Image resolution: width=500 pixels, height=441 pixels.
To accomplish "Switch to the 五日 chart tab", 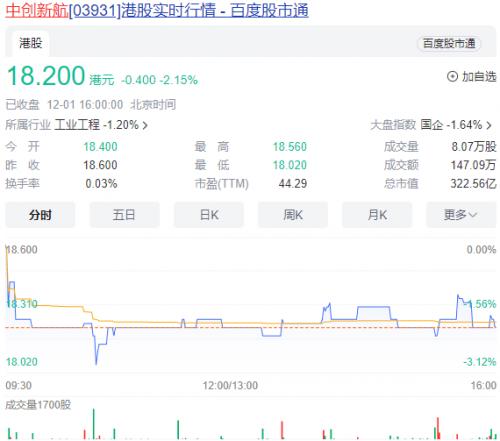I will tap(124, 215).
